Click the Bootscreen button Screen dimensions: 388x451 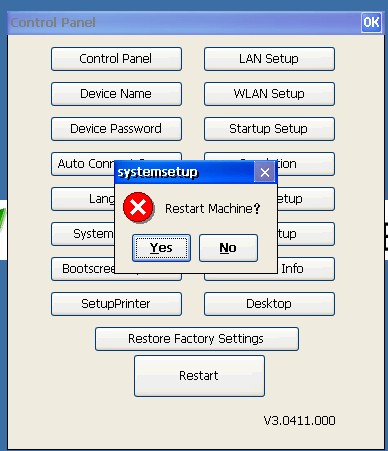coord(83,269)
